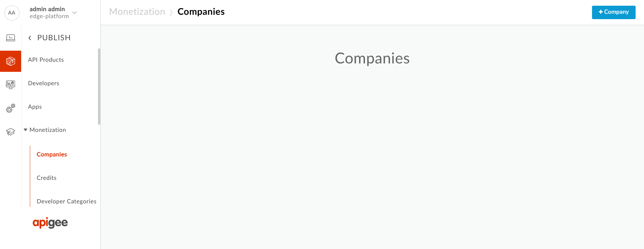Click the sidebar vertical scrollbar
644x249 pixels.
[x=99, y=86]
